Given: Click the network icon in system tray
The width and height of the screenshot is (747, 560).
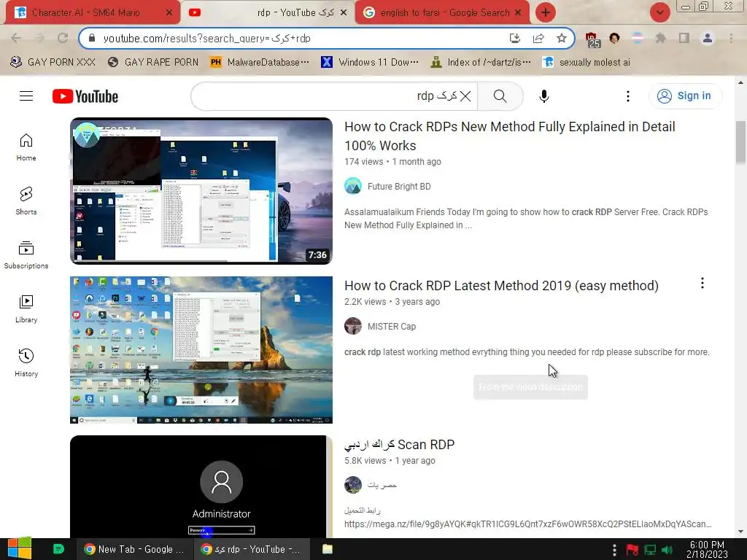Looking at the screenshot, I should (x=650, y=550).
